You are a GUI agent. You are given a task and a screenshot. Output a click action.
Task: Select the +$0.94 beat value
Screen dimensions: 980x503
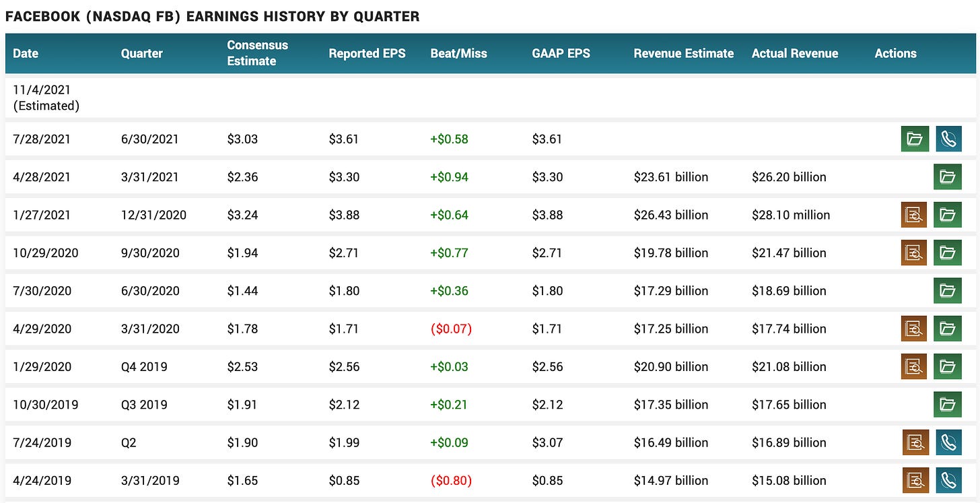pyautogui.click(x=449, y=177)
